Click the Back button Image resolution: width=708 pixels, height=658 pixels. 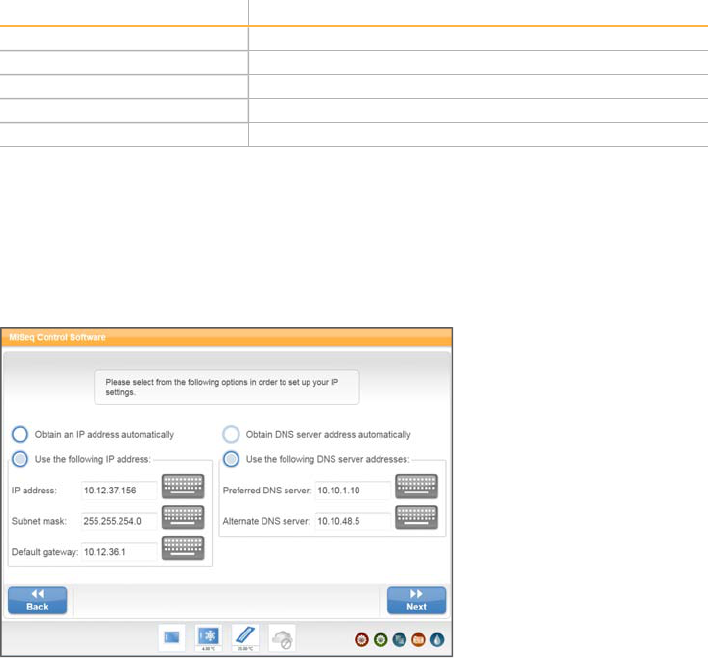tap(37, 600)
